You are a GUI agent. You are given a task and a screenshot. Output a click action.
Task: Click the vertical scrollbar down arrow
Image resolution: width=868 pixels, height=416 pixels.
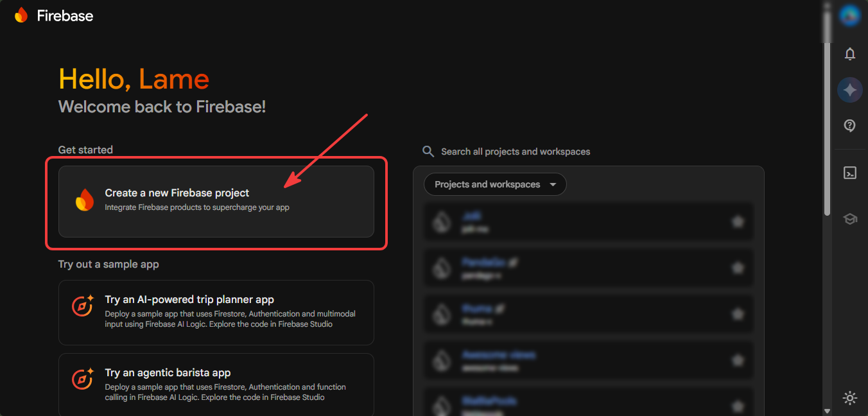coord(827,410)
